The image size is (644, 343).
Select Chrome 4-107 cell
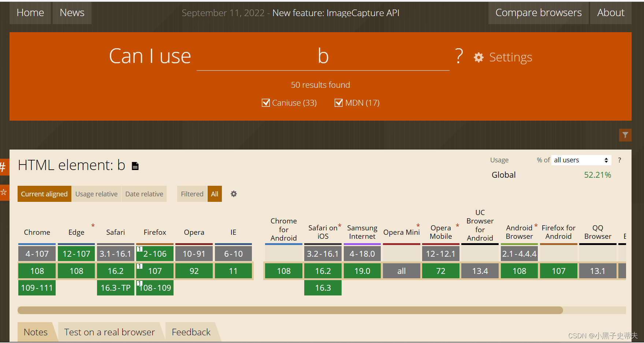(x=37, y=254)
